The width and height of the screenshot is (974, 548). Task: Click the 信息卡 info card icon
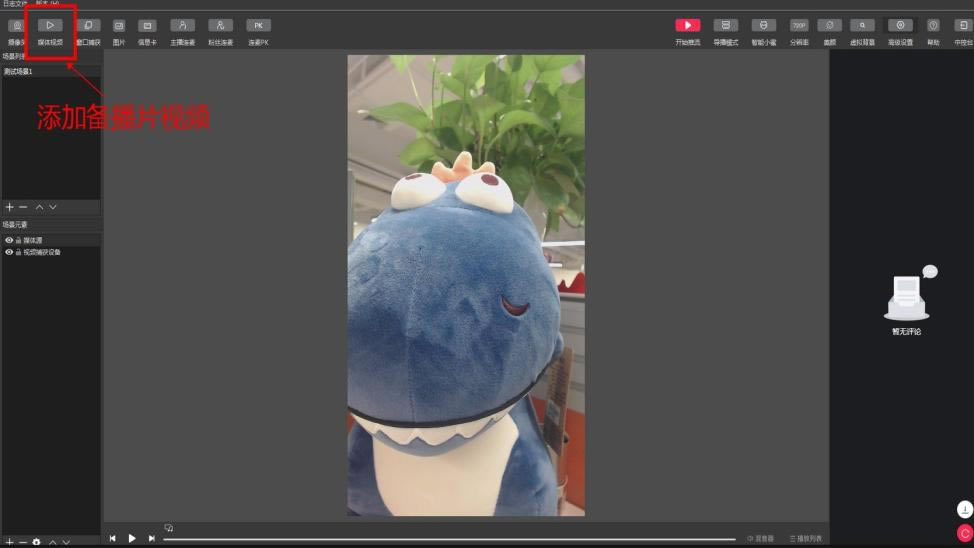click(147, 25)
